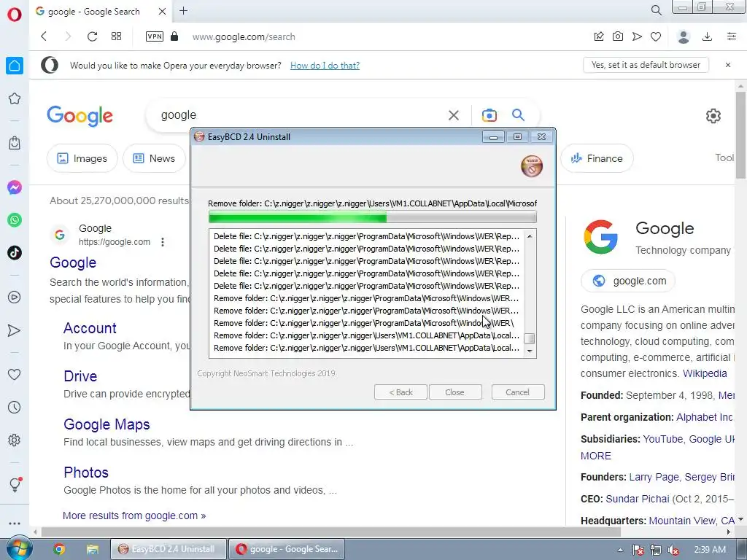Dismiss the default browser prompt bar
The width and height of the screenshot is (747, 560).
pyautogui.click(x=728, y=65)
